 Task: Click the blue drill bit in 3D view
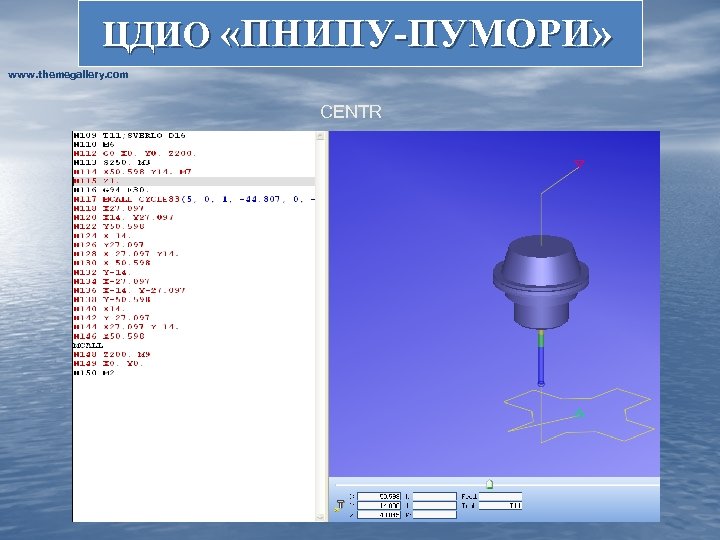[541, 365]
